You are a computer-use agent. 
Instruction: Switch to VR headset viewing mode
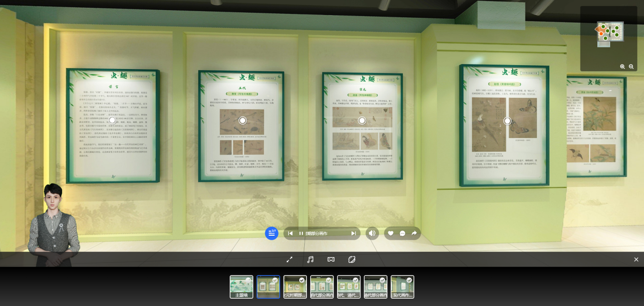click(x=331, y=259)
